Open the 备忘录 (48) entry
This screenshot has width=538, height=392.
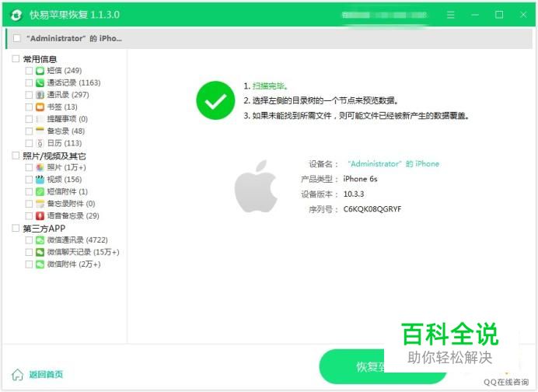click(66, 131)
